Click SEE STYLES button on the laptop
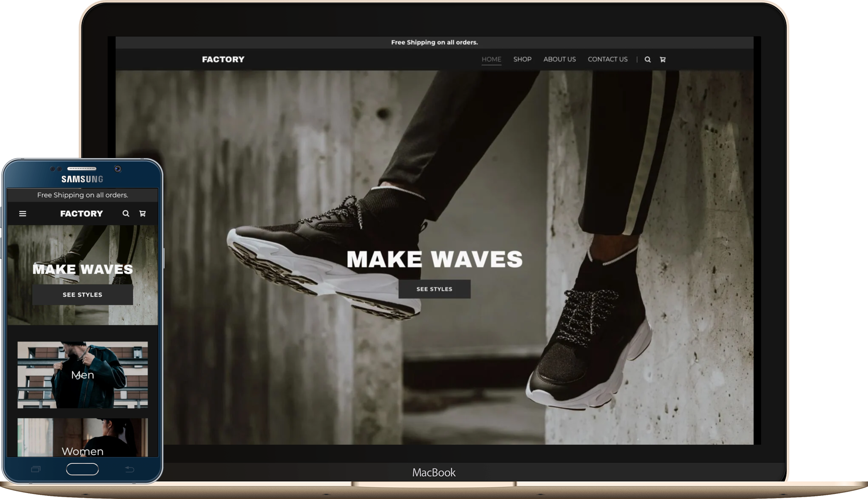The height and width of the screenshot is (499, 868). click(x=434, y=289)
